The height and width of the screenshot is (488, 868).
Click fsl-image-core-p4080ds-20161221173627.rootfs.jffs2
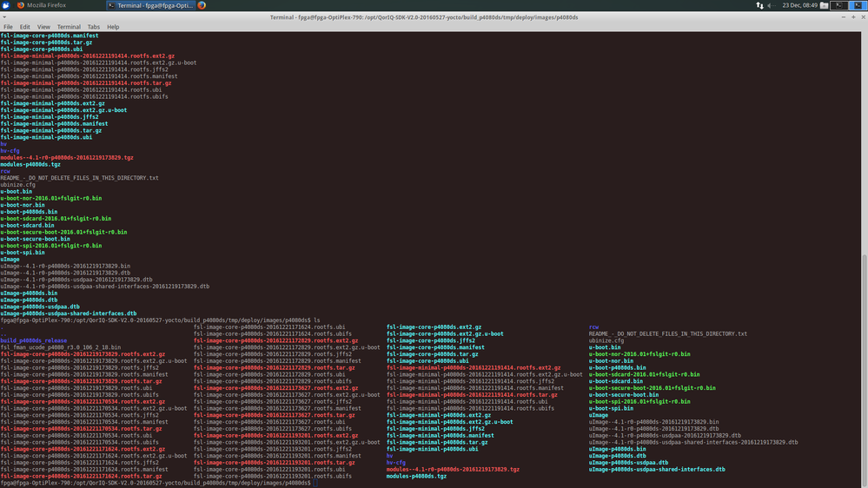(273, 402)
